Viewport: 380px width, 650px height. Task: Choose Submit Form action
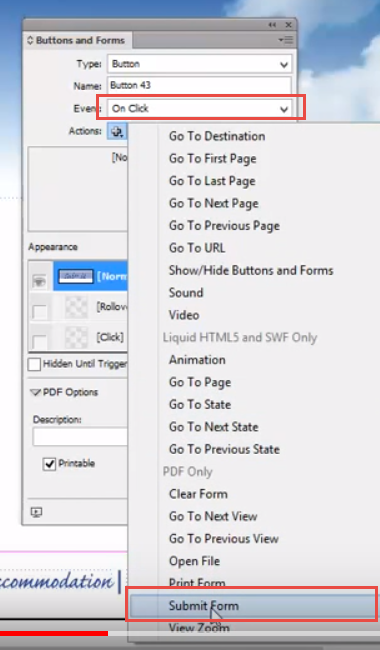(254, 606)
